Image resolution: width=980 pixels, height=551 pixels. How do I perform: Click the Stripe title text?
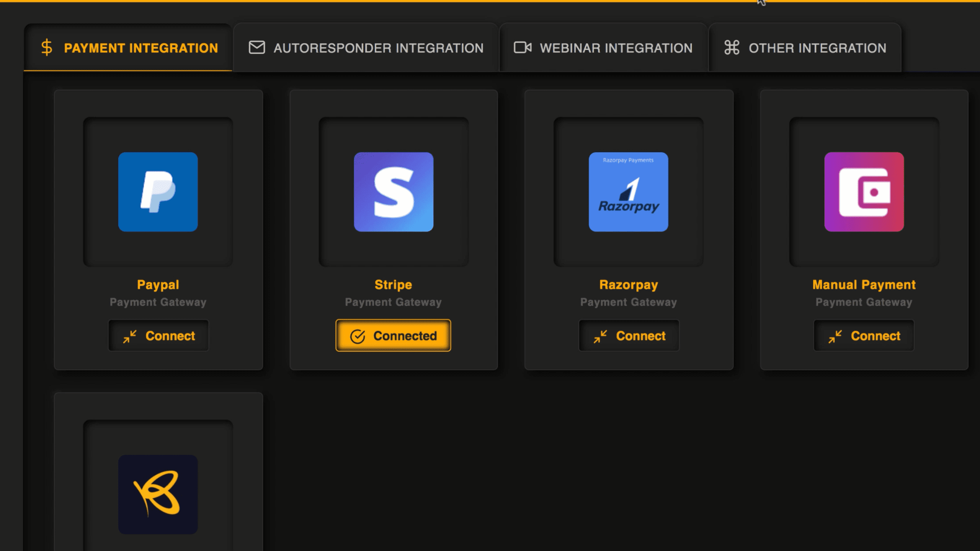(x=393, y=285)
